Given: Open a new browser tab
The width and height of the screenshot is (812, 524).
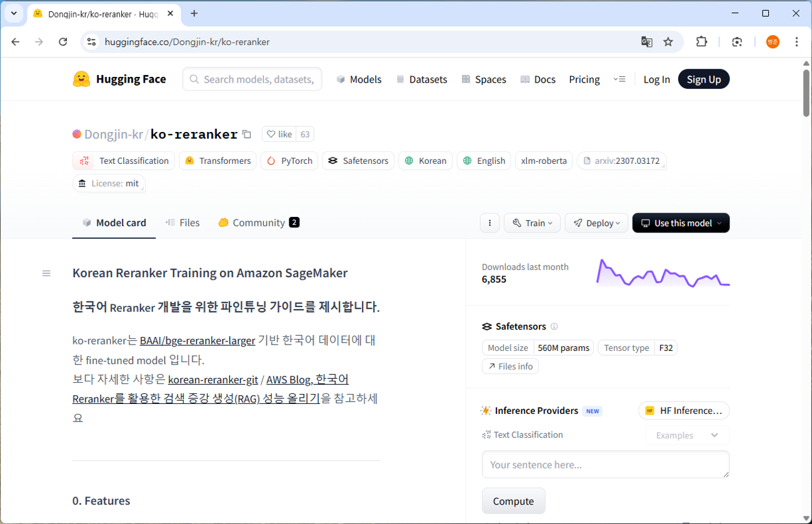Looking at the screenshot, I should pos(194,13).
